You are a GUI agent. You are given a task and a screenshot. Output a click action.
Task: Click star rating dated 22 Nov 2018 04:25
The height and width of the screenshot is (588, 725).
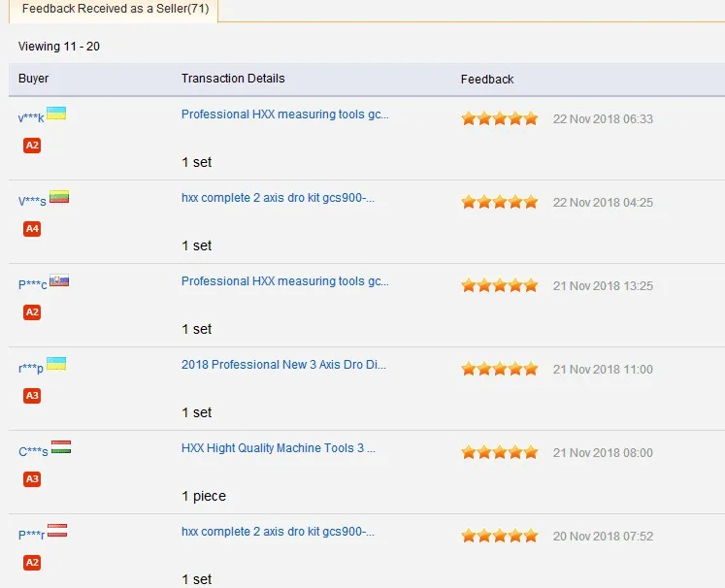(x=500, y=202)
